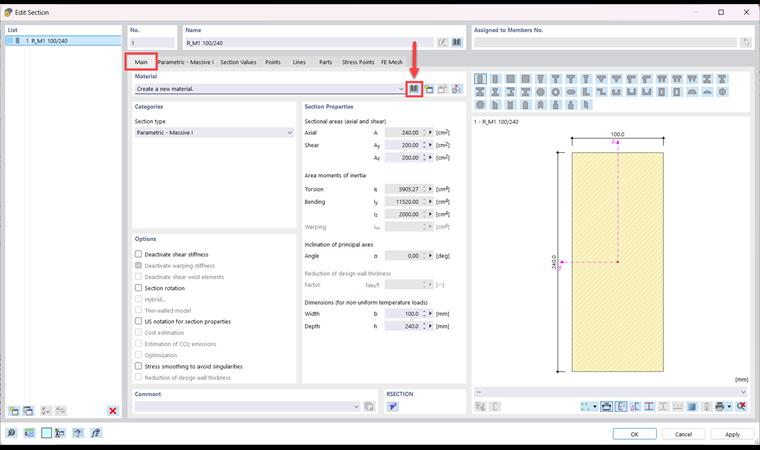
Task: Click the OK button
Action: (634, 434)
